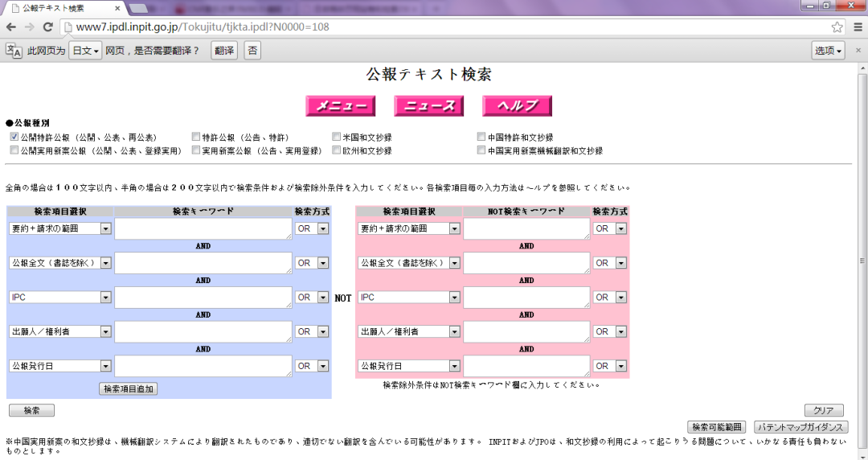Click the 翻译 translate button
Viewport: 868px width, 460px height.
[224, 51]
